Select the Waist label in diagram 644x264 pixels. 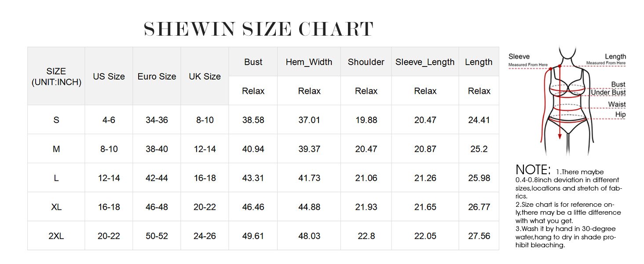pos(617,104)
